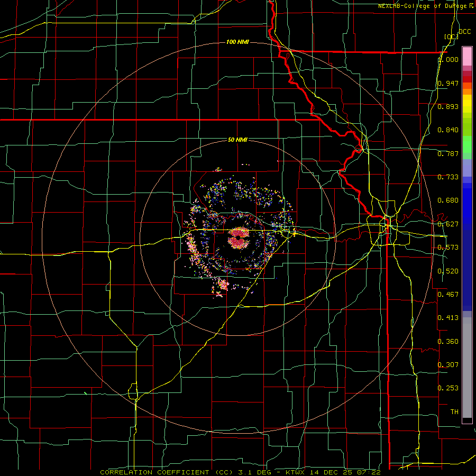Click the 0.787 value on the scale
The height and width of the screenshot is (476, 476).
pyautogui.click(x=448, y=153)
